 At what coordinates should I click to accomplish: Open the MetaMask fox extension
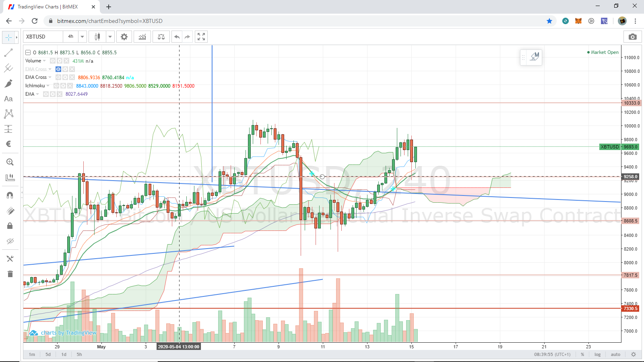(578, 21)
